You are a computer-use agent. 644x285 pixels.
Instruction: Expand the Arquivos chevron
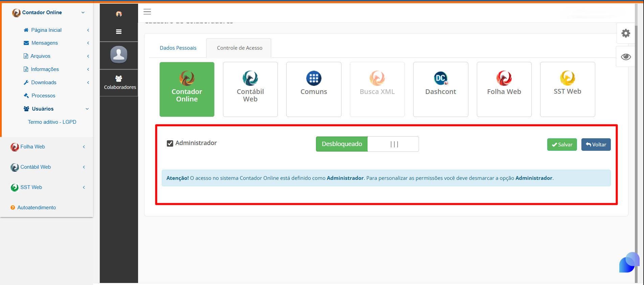[x=88, y=56]
